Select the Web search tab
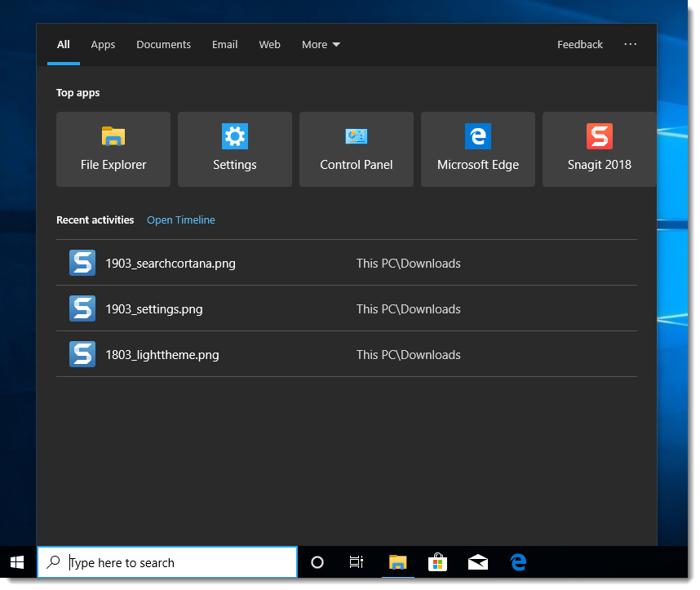The image size is (700, 590). tap(269, 45)
